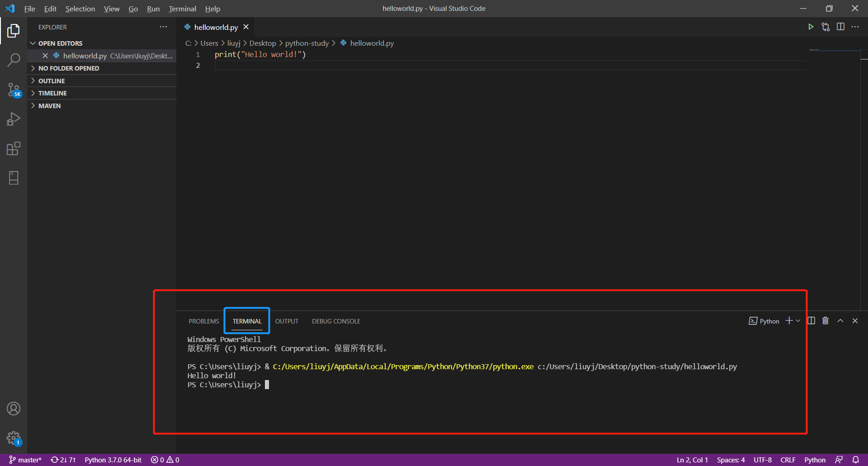
Task: Select helloworld.py in Open Editors
Action: pyautogui.click(x=102, y=56)
